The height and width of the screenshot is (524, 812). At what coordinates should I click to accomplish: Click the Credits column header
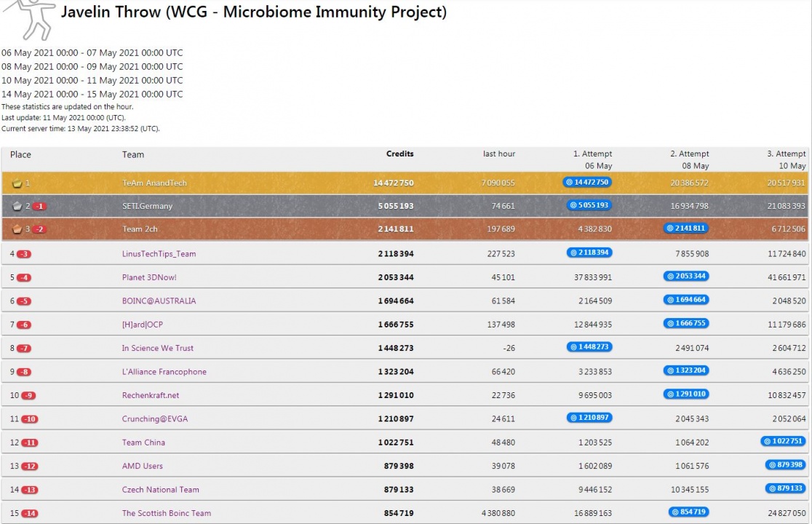tap(399, 154)
